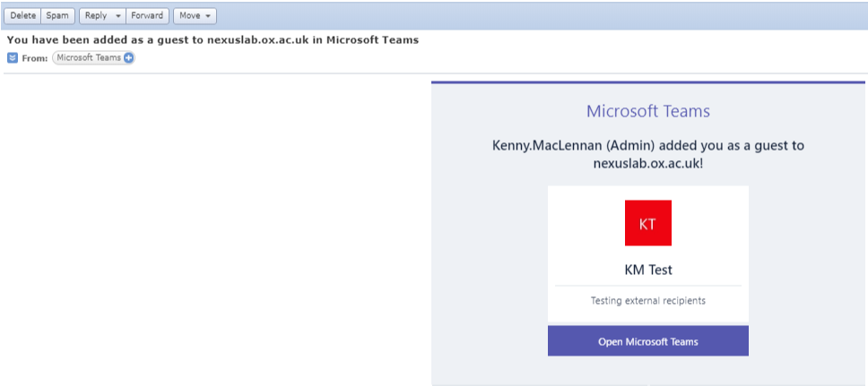The height and width of the screenshot is (386, 868).
Task: Click the blue plus icon beside sender
Action: (x=128, y=58)
